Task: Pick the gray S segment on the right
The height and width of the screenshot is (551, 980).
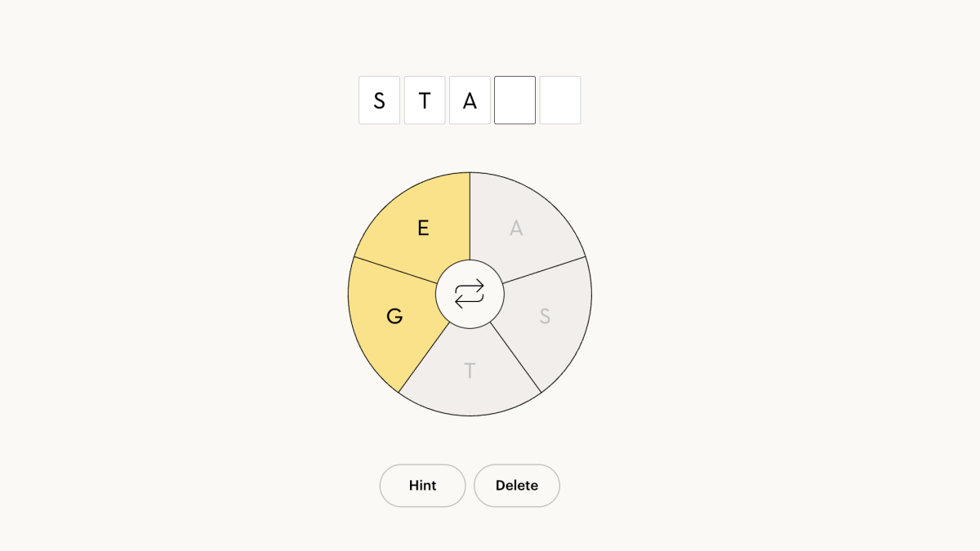Action: point(544,316)
